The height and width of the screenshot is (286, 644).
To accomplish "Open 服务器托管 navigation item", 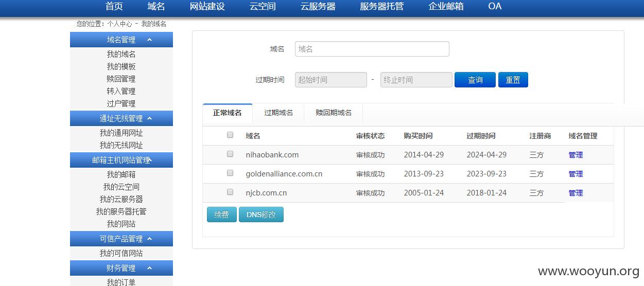I will coord(382,6).
